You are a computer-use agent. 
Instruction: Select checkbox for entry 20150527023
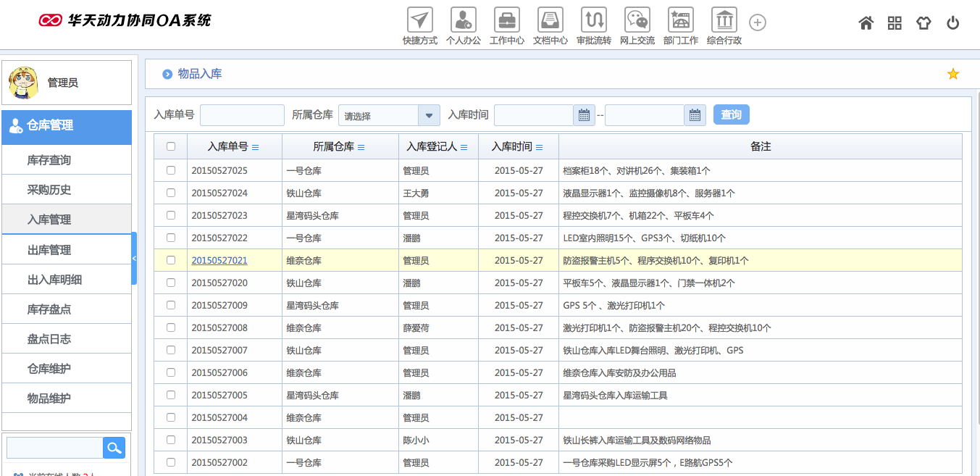[171, 215]
